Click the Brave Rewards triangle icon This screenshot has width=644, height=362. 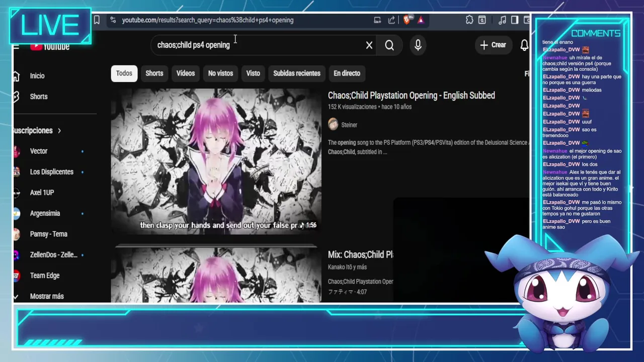421,20
